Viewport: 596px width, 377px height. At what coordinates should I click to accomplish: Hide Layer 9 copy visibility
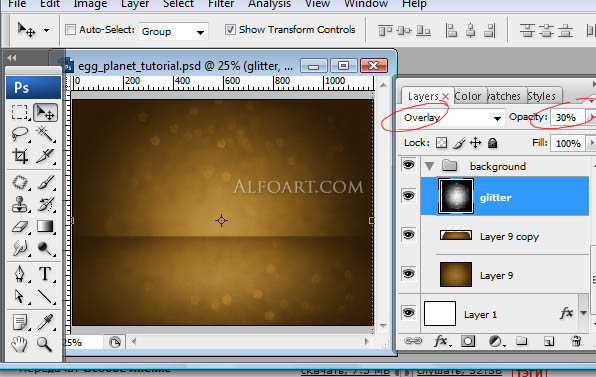click(409, 234)
